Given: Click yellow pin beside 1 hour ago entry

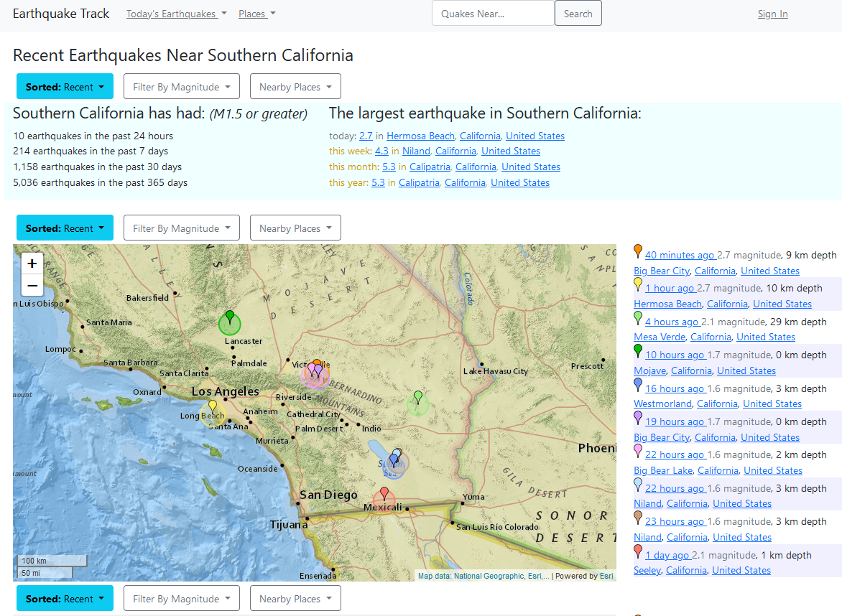Looking at the screenshot, I should (638, 284).
